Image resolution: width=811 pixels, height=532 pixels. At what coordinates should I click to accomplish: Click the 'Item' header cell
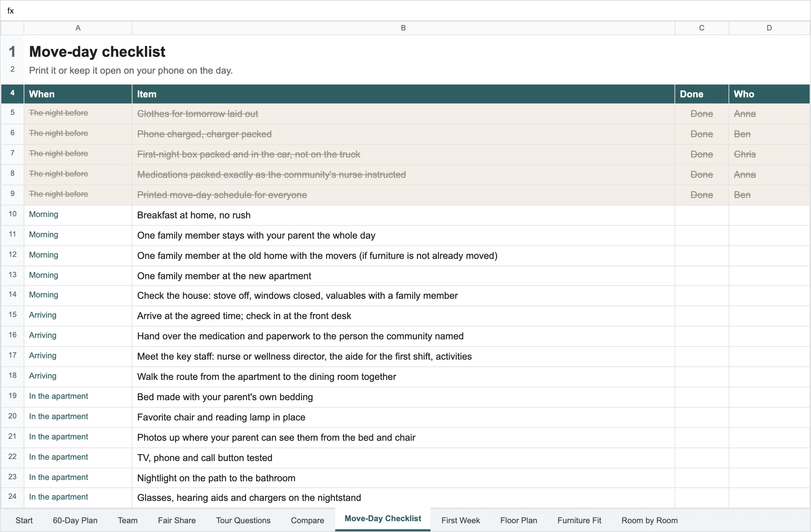(x=403, y=94)
